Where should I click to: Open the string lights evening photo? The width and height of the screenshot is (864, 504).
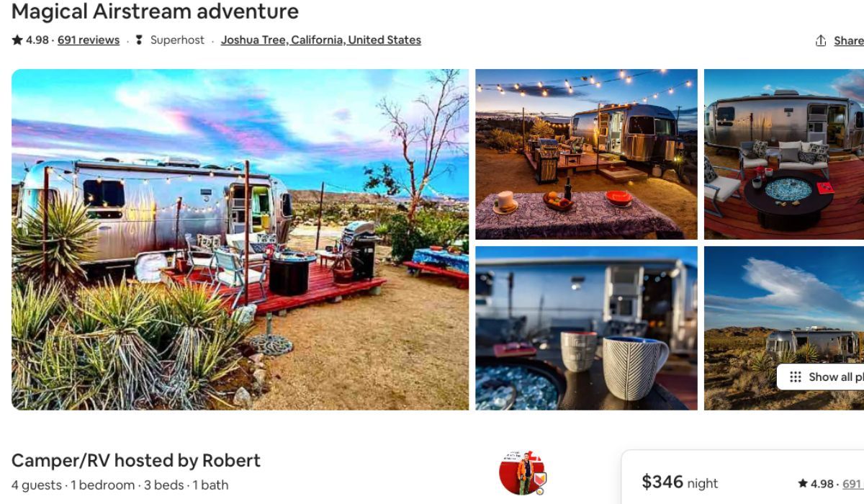pyautogui.click(x=586, y=154)
